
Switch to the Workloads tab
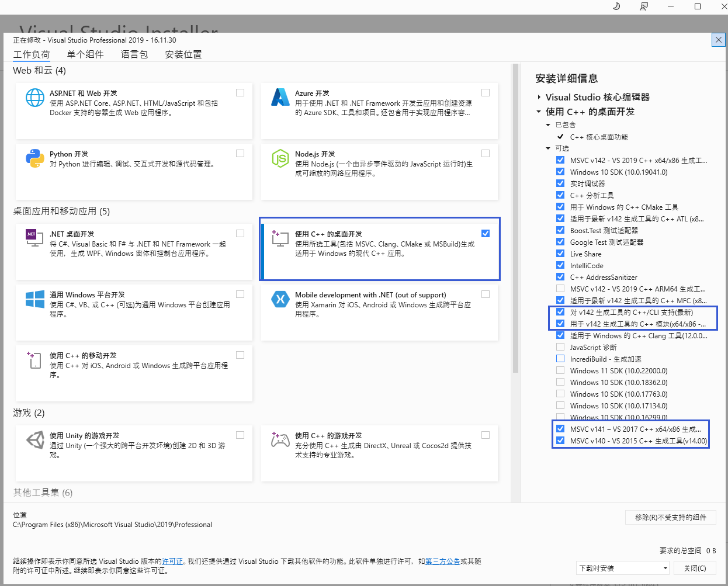click(x=32, y=54)
